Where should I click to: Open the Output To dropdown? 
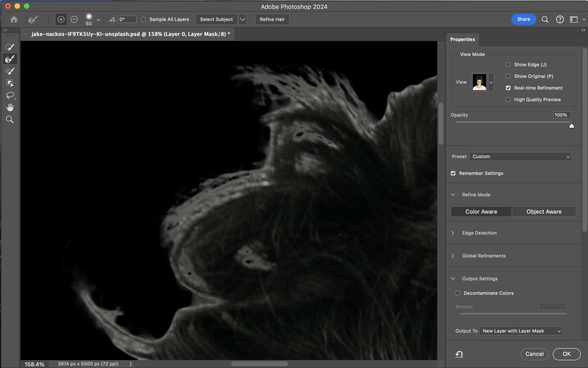click(521, 331)
